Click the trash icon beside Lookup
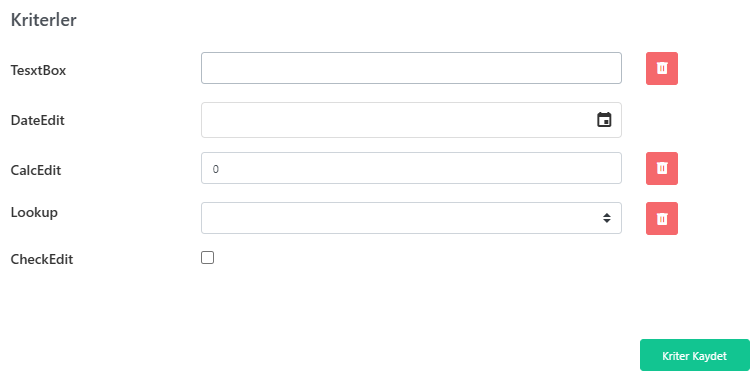The image size is (754, 384). point(662,219)
